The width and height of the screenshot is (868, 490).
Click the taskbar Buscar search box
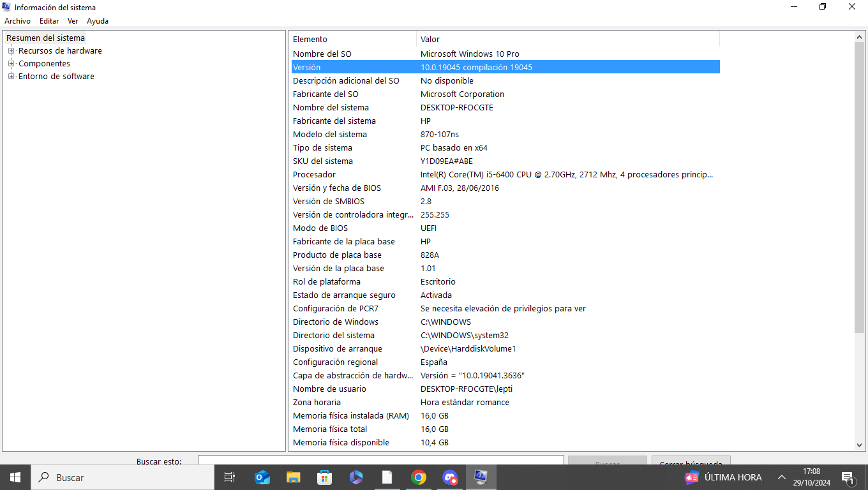[x=122, y=477]
